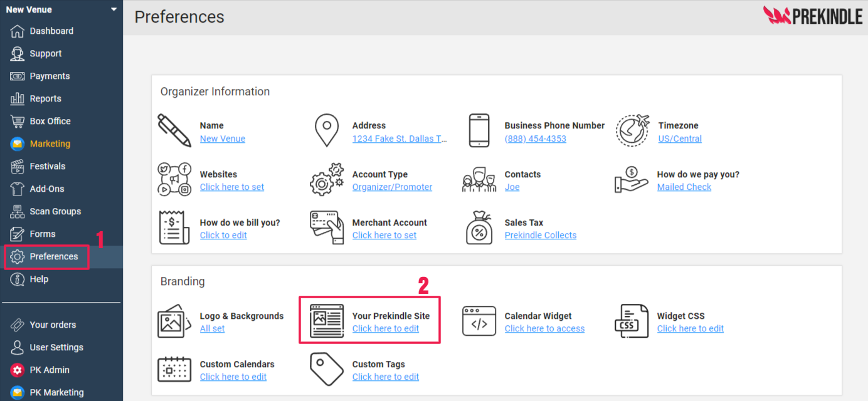Click the Help info icon

[x=18, y=279]
